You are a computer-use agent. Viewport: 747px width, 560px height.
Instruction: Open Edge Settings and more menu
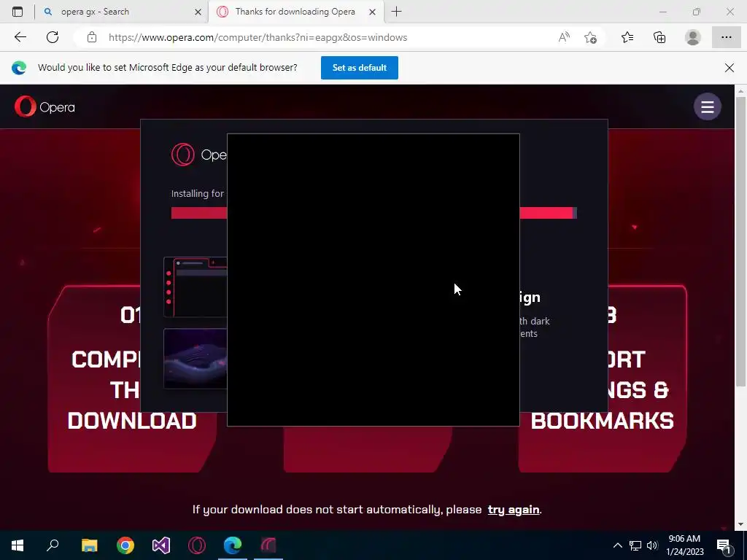[726, 37]
